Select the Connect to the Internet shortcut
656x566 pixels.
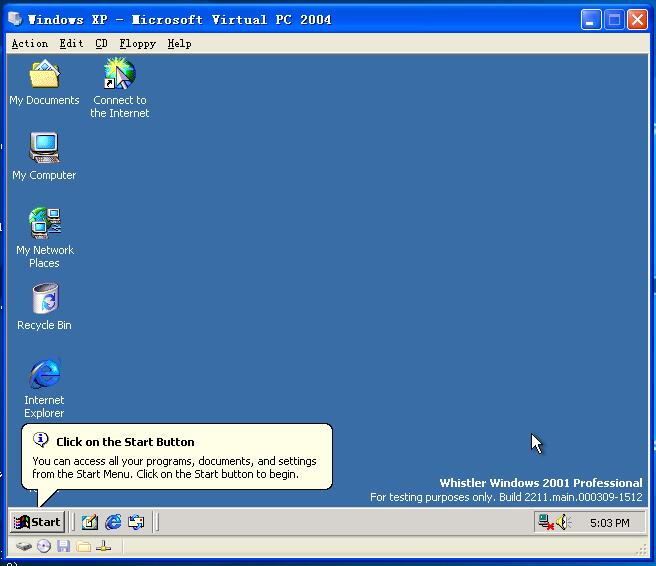120,88
